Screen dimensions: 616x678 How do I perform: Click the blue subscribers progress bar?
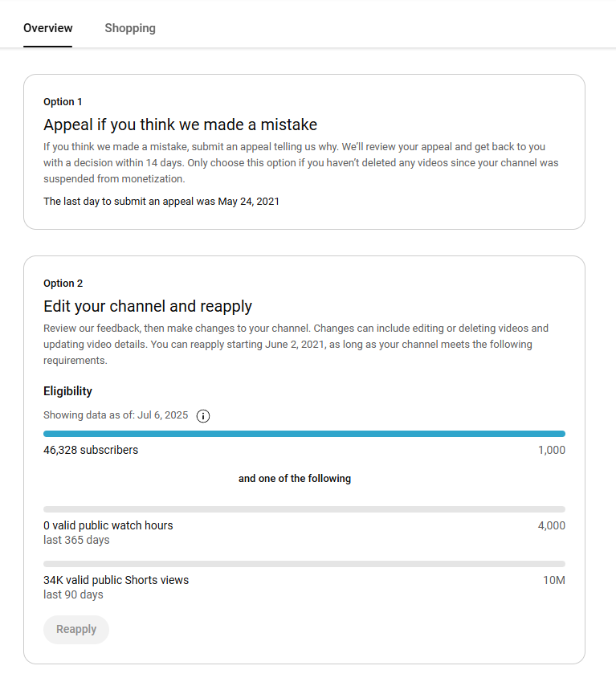[304, 434]
